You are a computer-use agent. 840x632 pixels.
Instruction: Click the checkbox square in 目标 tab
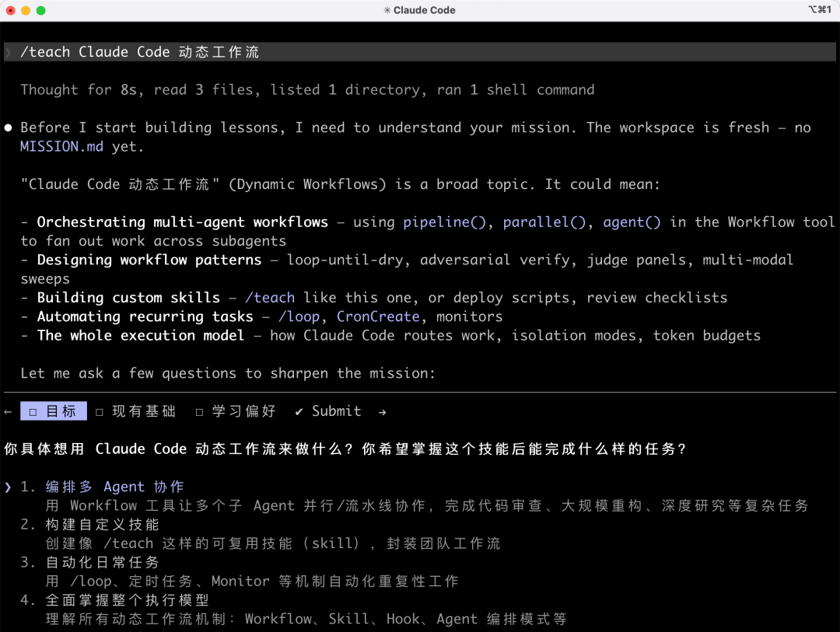[33, 412]
